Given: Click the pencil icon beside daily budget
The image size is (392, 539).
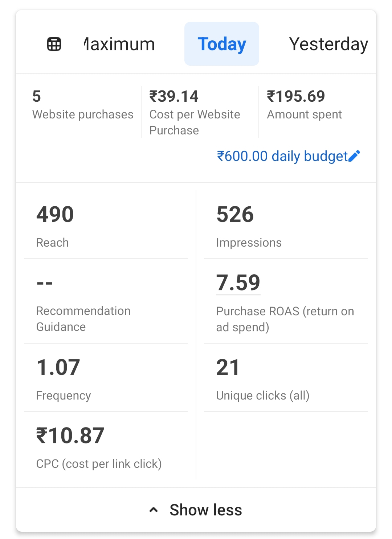Looking at the screenshot, I should (x=354, y=156).
